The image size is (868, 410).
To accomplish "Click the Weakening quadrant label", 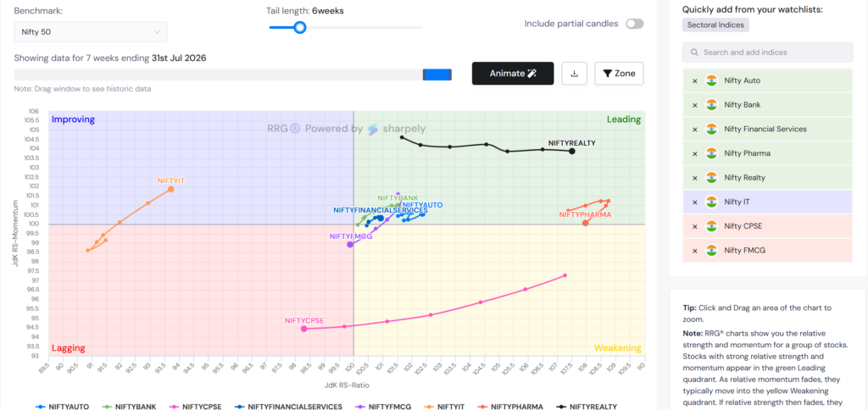I will 617,348.
